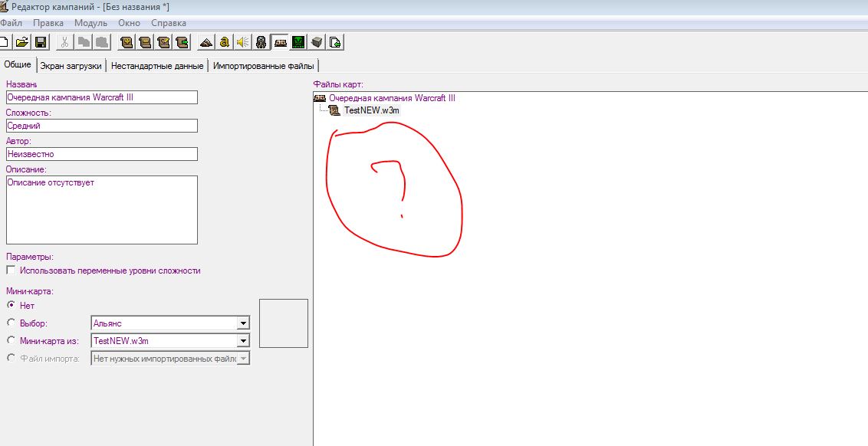Open the Terrain Editor mountain icon
Image resolution: width=868 pixels, height=446 pixels.
pyautogui.click(x=206, y=42)
